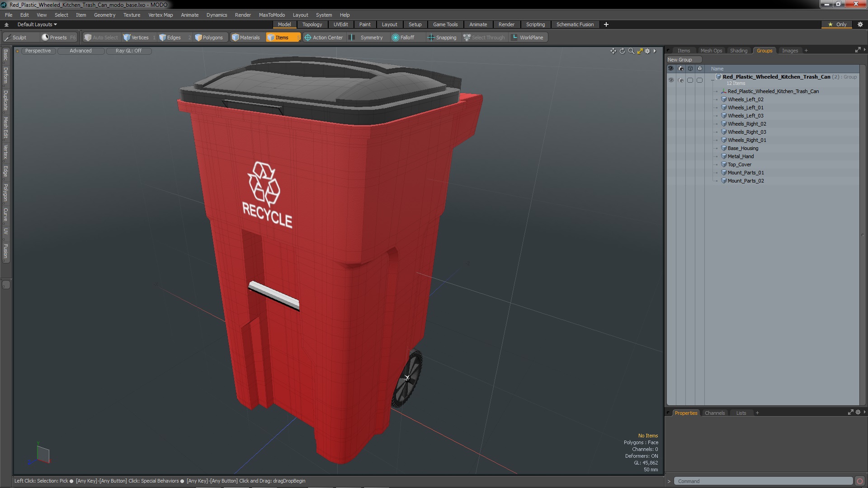This screenshot has height=488, width=868.
Task: Select Wheels_Left_02 item
Action: pos(745,99)
